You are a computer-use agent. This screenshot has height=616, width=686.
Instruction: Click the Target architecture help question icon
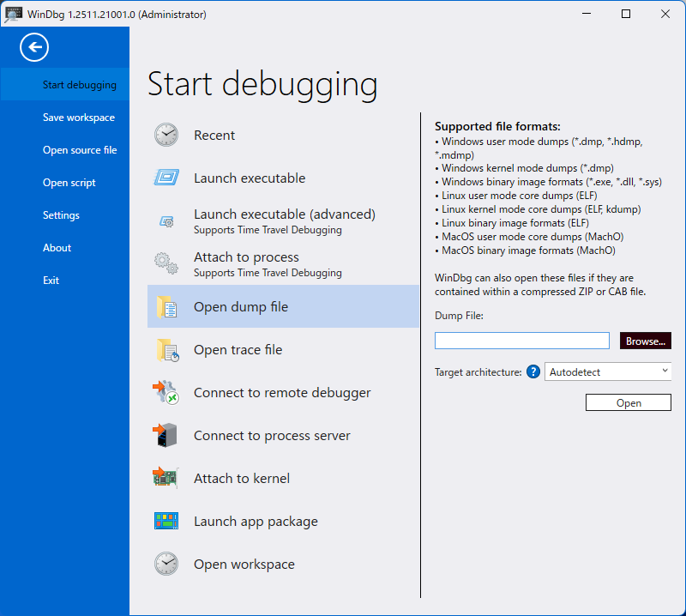[533, 371]
